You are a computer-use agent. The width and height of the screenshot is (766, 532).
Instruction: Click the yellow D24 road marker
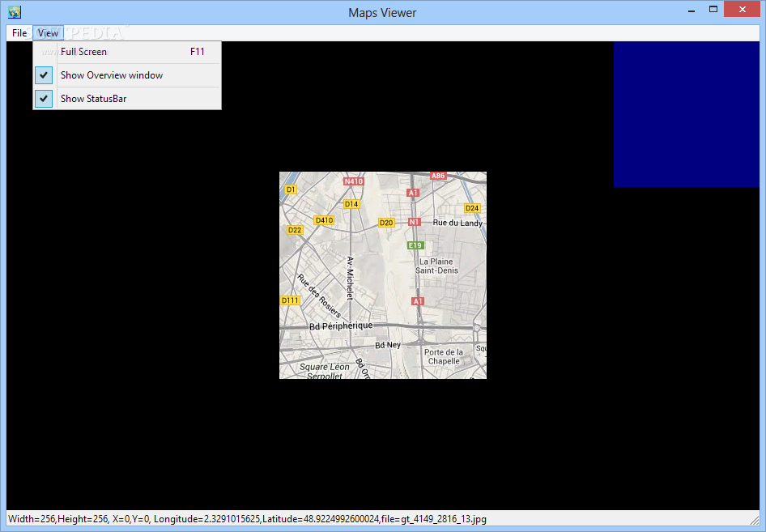pos(472,208)
